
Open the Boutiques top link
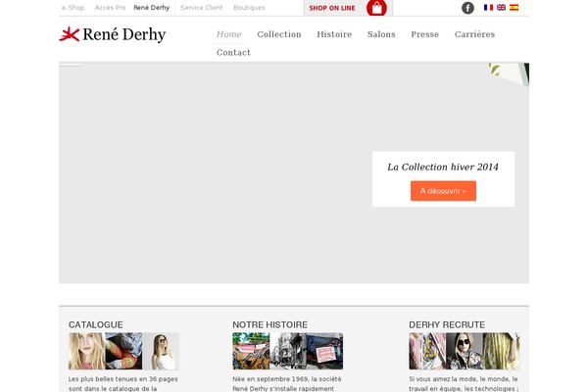pyautogui.click(x=249, y=8)
